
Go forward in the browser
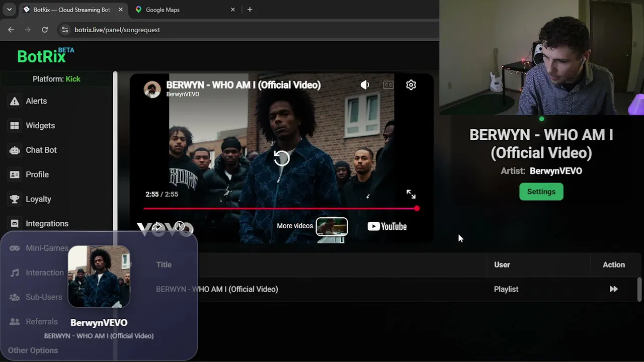(x=28, y=30)
